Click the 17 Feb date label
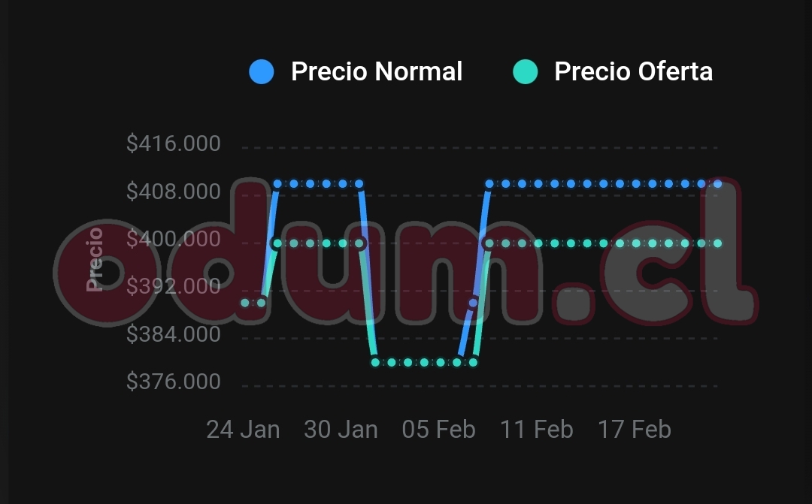Screen dimensions: 812x504 (x=634, y=430)
